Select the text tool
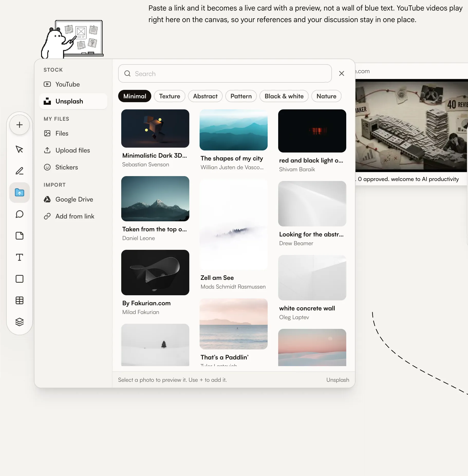Viewport: 468px width, 476px height. pos(20,257)
